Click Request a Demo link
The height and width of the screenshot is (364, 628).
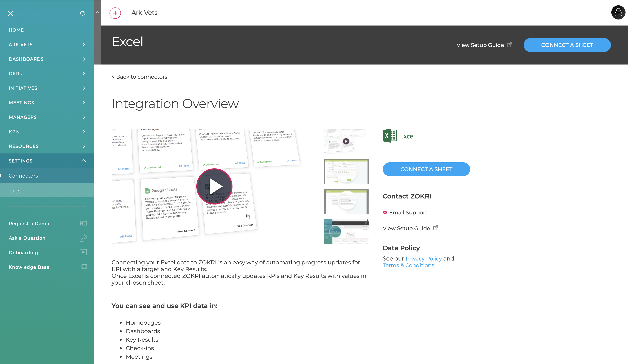(29, 223)
